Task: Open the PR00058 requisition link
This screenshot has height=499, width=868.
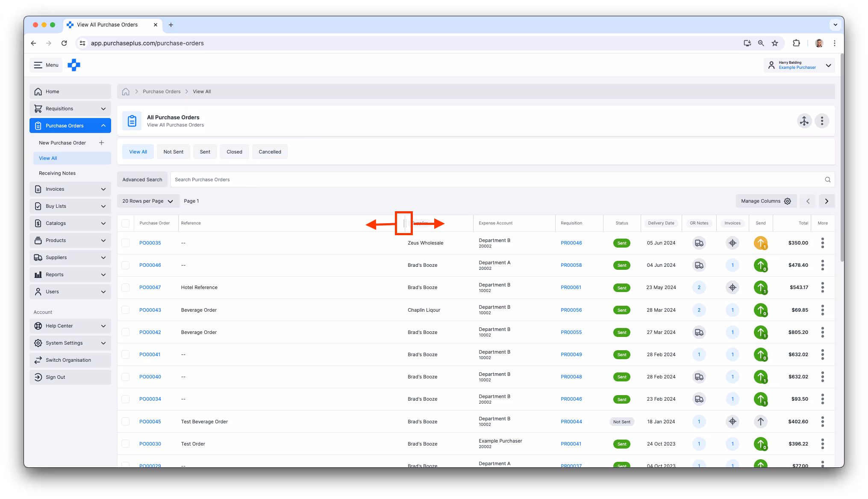Action: 571,265
